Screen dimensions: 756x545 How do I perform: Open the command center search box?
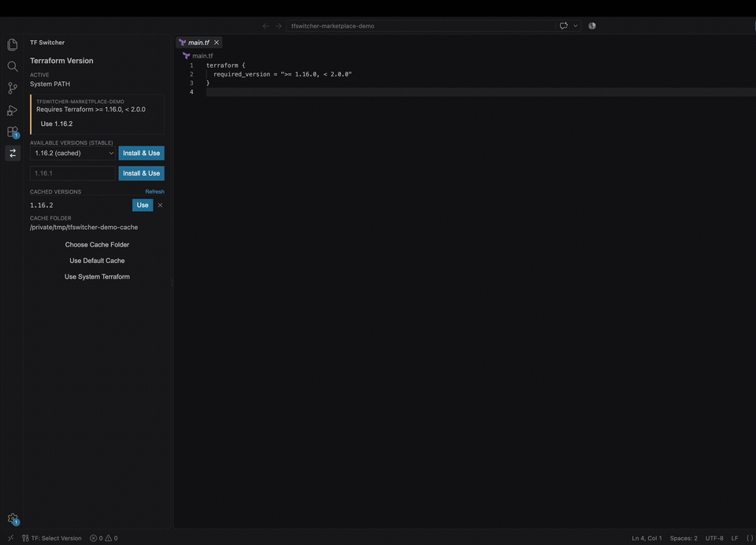[421, 26]
